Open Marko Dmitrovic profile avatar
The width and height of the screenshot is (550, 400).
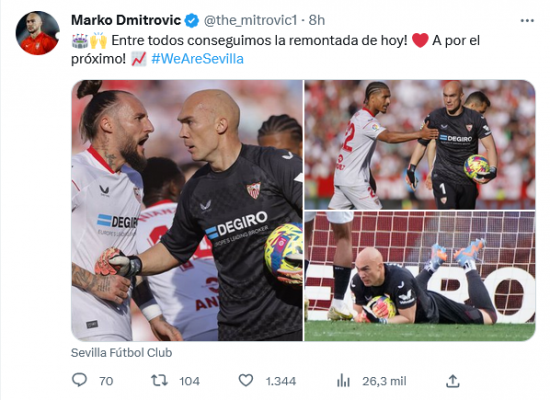point(37,33)
